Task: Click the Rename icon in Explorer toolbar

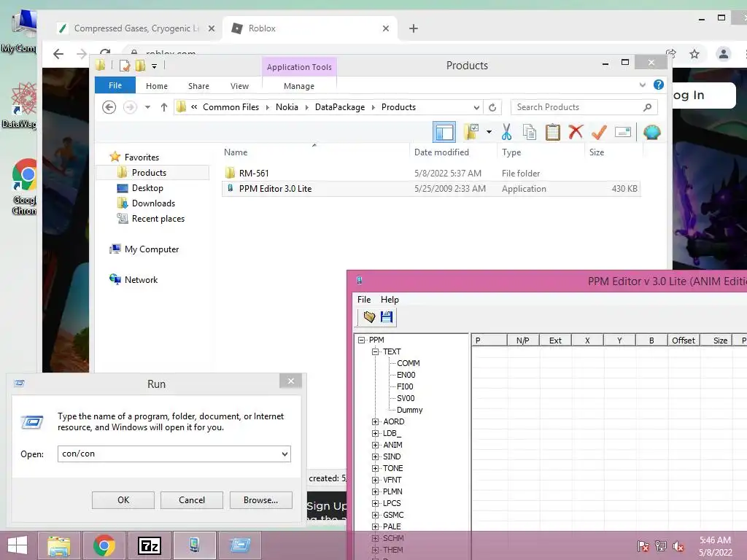Action: (x=623, y=132)
